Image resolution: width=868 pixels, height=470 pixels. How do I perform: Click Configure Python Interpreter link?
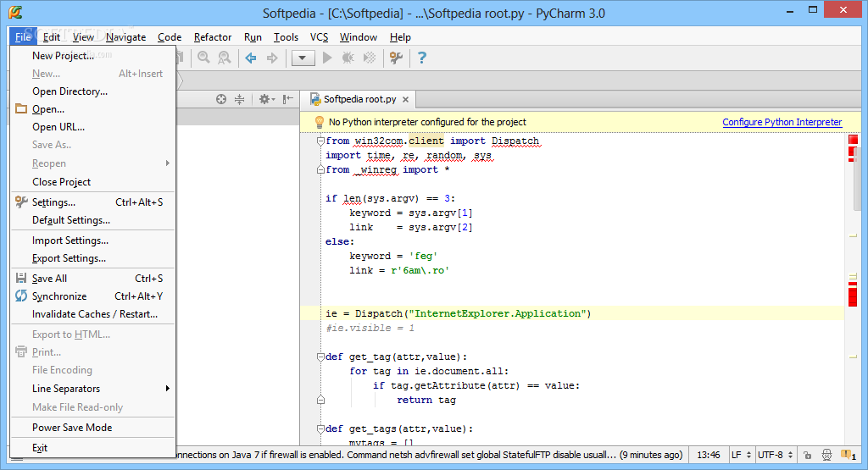click(x=782, y=122)
